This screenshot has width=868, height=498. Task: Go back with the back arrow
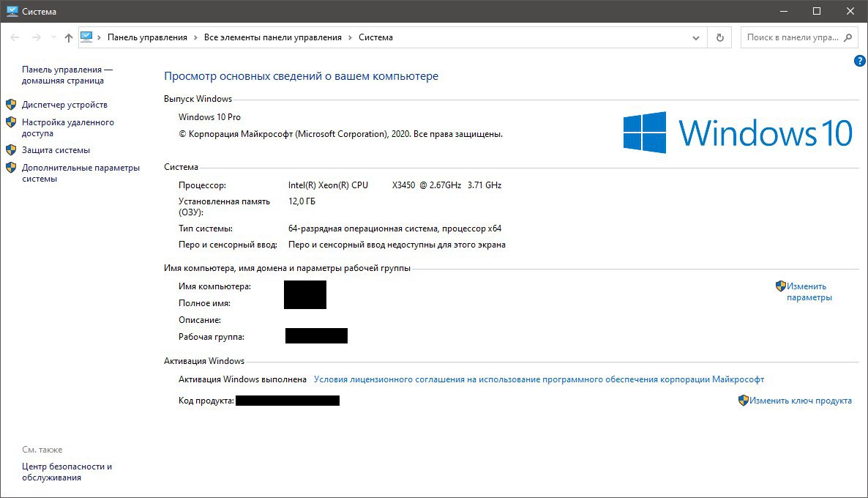[15, 37]
